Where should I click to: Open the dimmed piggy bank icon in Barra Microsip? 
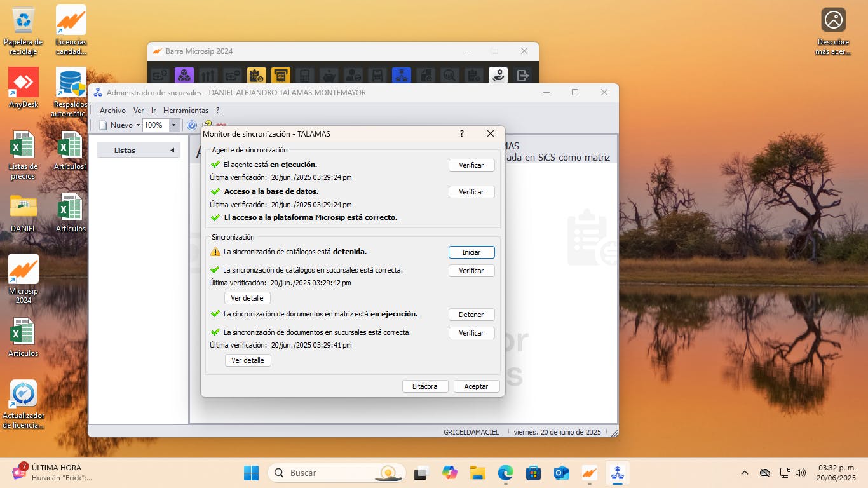329,76
